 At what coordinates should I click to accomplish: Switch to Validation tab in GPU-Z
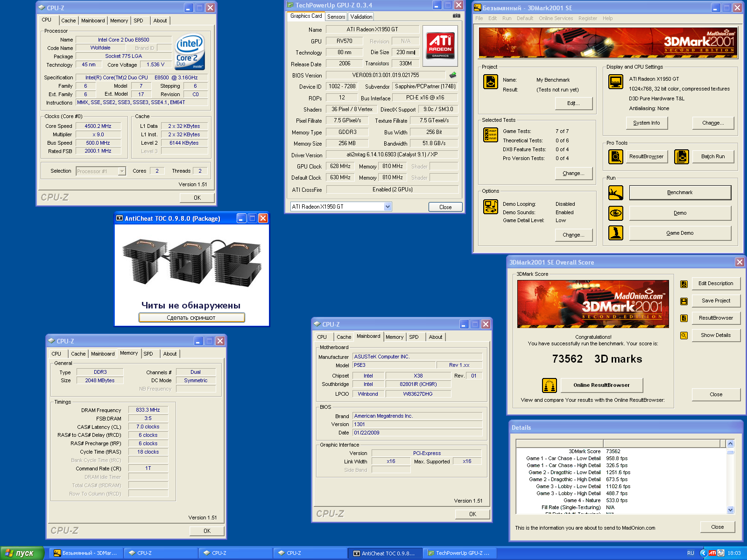pyautogui.click(x=361, y=17)
